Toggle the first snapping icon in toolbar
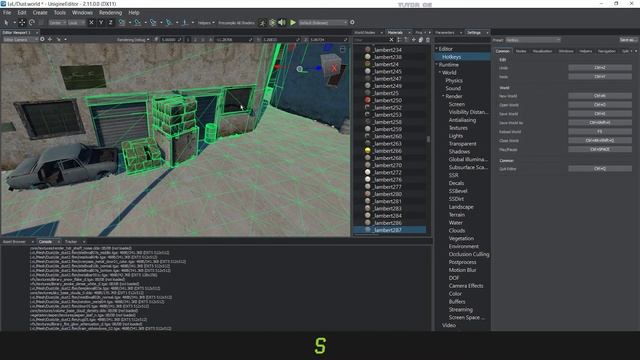Viewport: 640px width, 360px height. (122, 22)
